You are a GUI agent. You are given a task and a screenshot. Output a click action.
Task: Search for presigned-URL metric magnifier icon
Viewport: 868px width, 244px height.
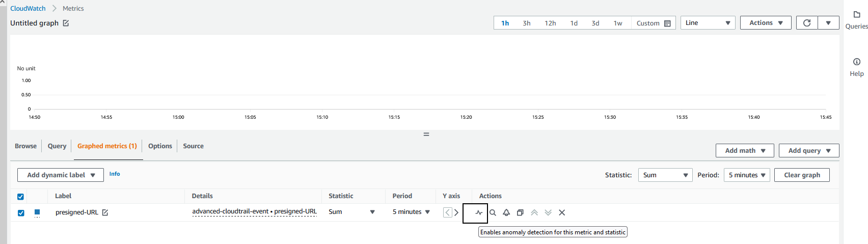(493, 212)
